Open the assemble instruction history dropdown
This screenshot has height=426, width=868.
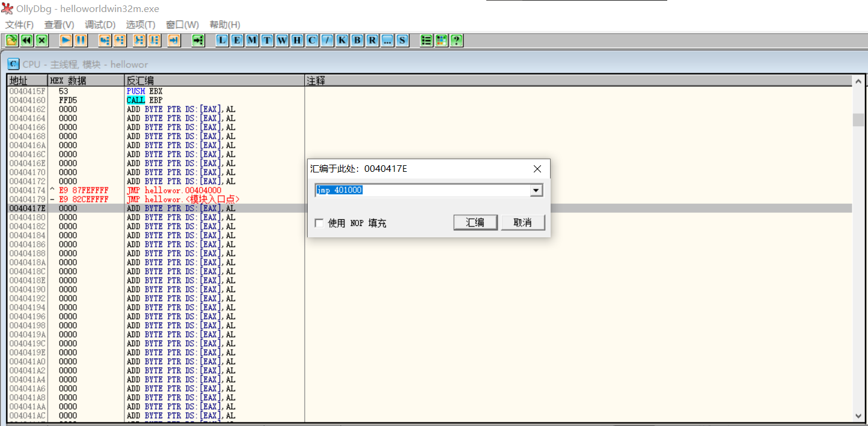click(536, 190)
